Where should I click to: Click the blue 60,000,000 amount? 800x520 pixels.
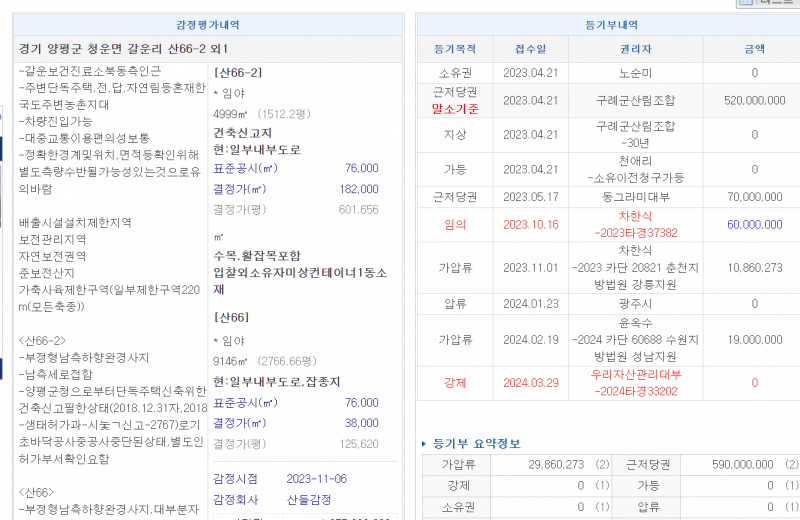pyautogui.click(x=755, y=225)
